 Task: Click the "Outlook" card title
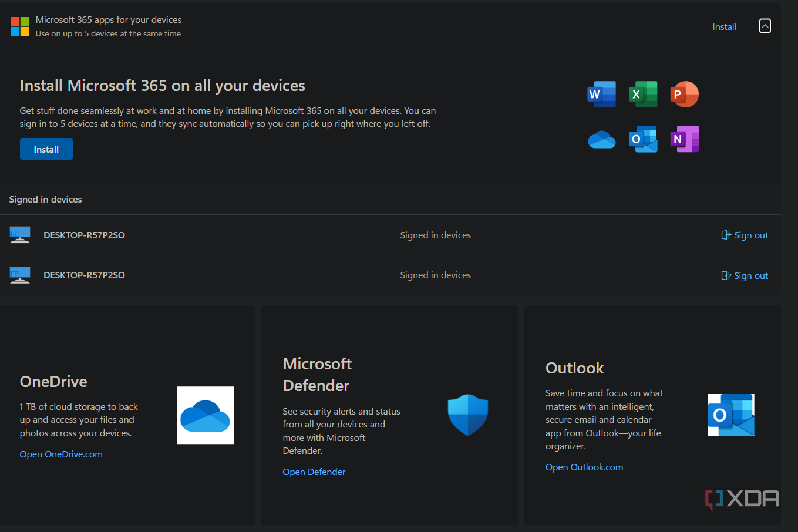pos(575,368)
